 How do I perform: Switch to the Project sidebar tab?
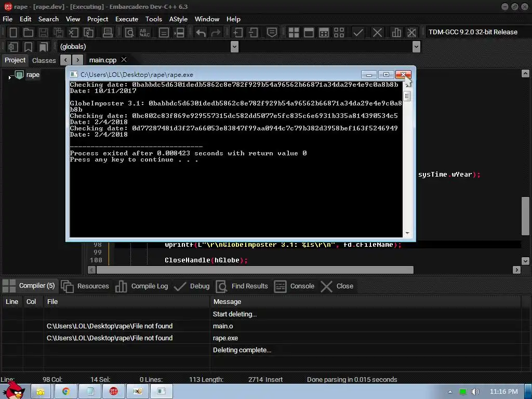tap(15, 60)
